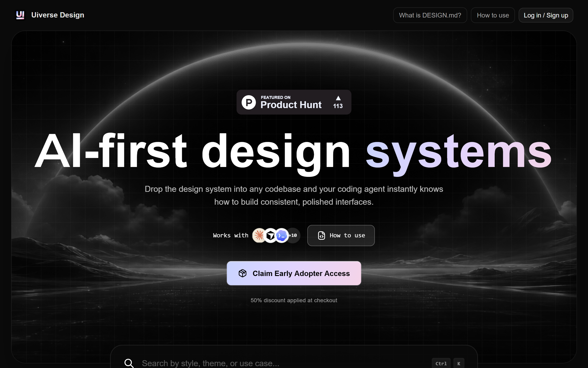Click the monospace How to use button
This screenshot has height=368, width=588.
pyautogui.click(x=341, y=235)
